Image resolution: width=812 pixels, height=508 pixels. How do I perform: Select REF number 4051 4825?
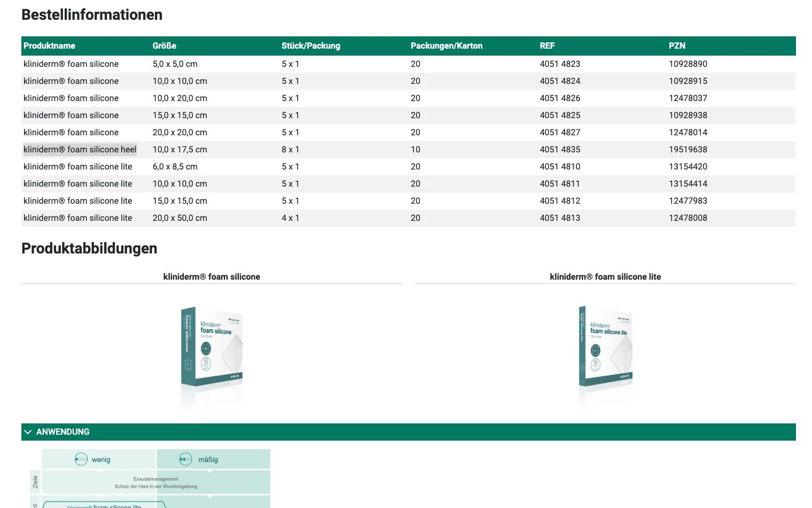pos(560,116)
